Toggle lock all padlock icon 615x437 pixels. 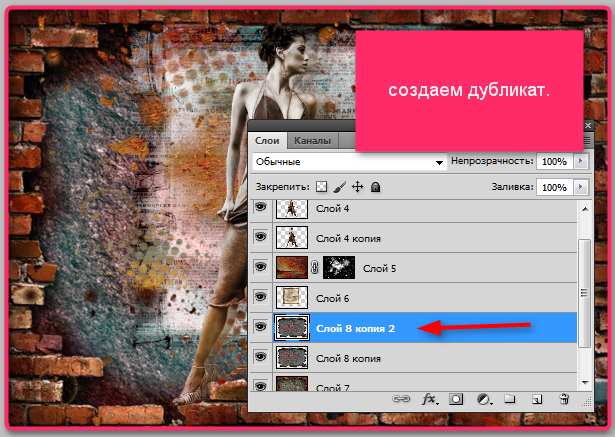[x=375, y=187]
